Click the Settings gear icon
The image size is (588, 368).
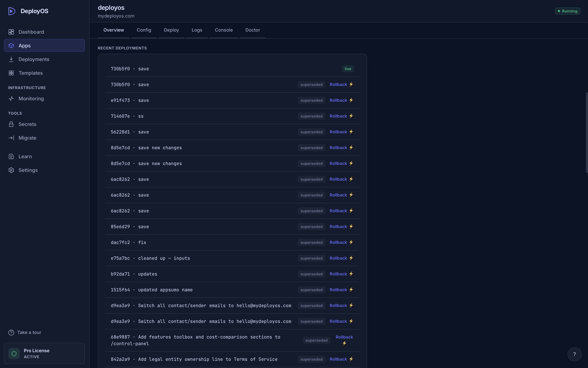click(x=11, y=170)
